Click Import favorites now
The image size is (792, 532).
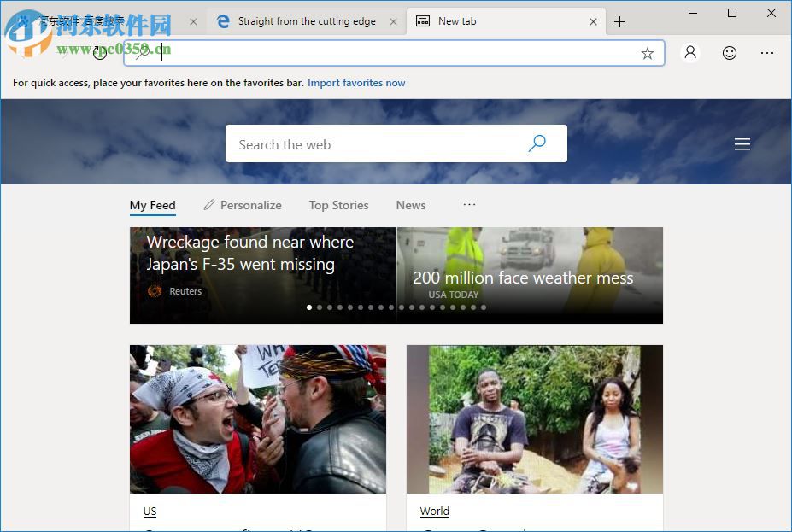[x=355, y=83]
